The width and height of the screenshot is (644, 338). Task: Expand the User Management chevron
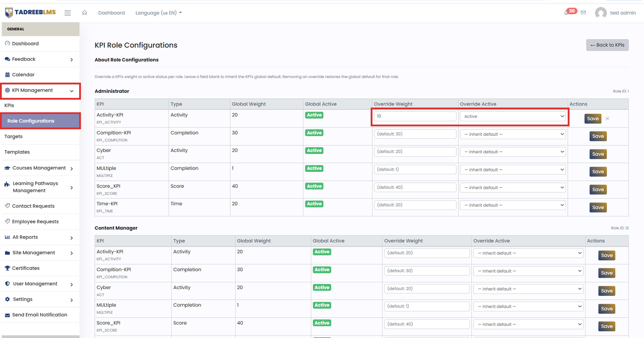point(72,284)
